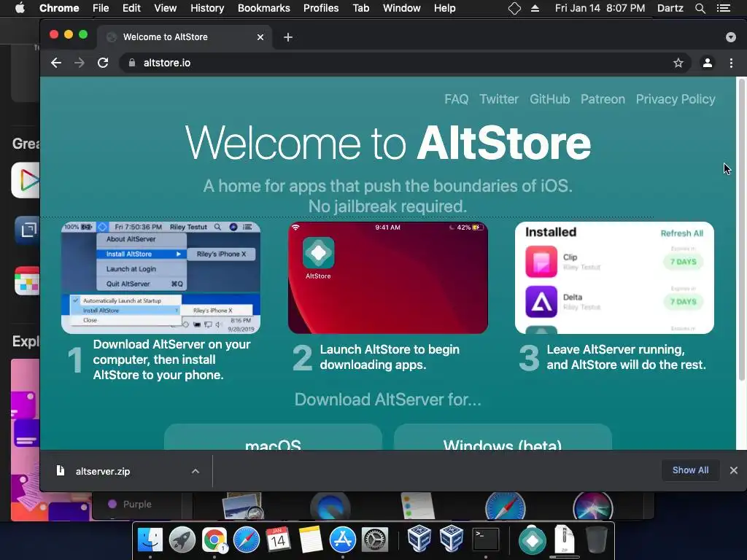Open Calendar from the Dock

278,540
